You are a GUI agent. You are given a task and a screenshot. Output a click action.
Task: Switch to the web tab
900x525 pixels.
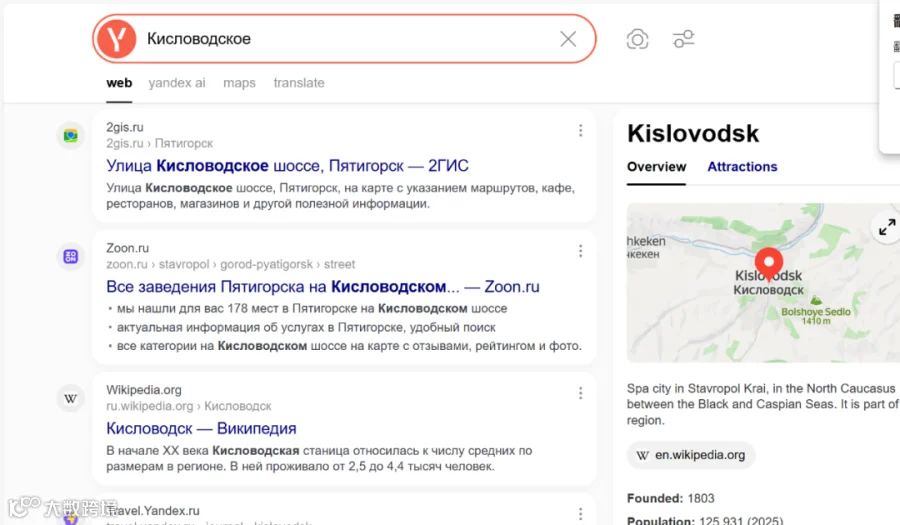[119, 83]
